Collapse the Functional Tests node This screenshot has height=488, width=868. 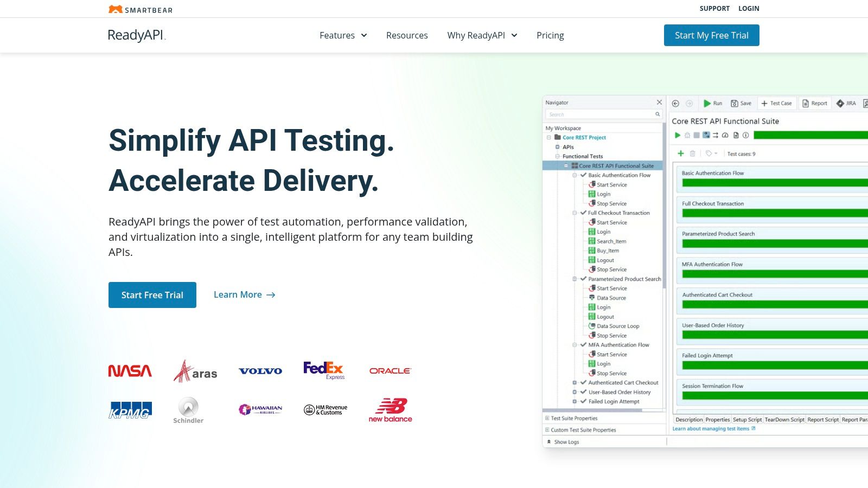[x=557, y=156]
